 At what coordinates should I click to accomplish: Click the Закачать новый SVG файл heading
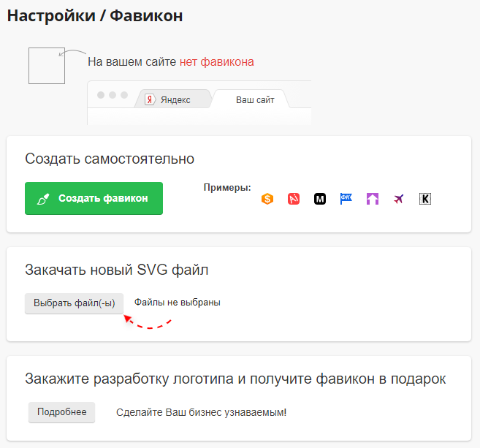(x=117, y=270)
